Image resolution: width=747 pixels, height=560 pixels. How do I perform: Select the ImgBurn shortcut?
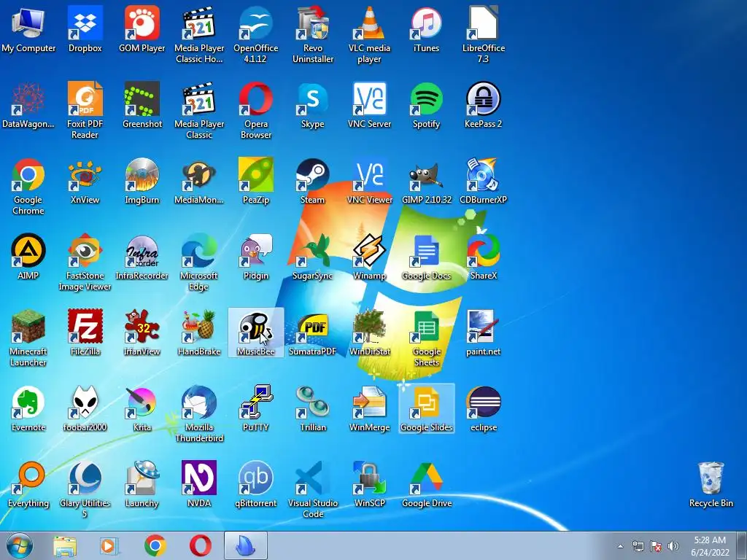(142, 181)
